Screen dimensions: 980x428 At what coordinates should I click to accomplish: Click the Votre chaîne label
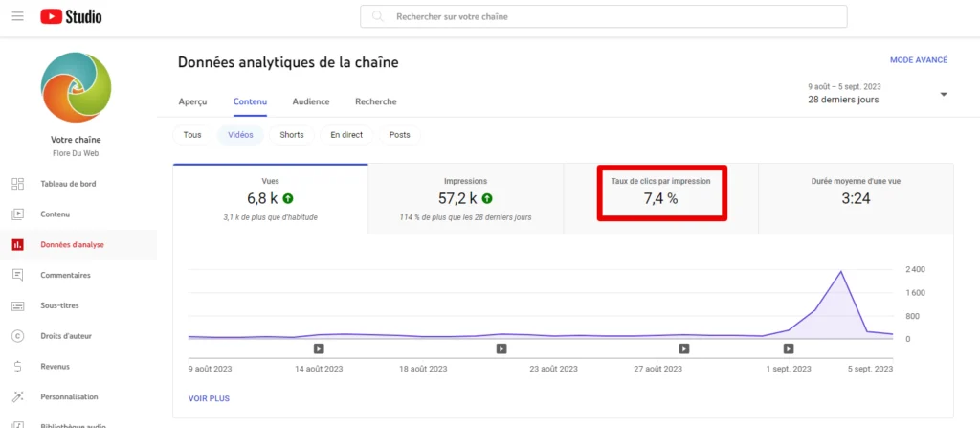pos(76,140)
